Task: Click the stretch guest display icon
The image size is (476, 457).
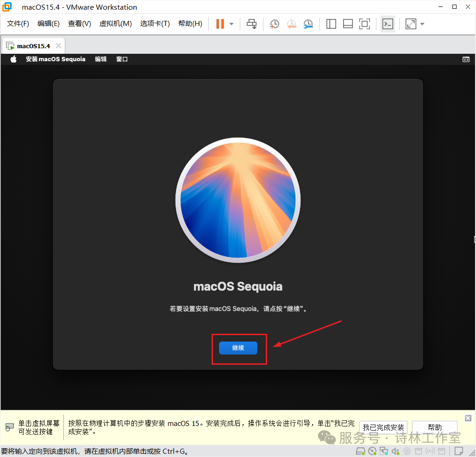Action: [x=411, y=24]
